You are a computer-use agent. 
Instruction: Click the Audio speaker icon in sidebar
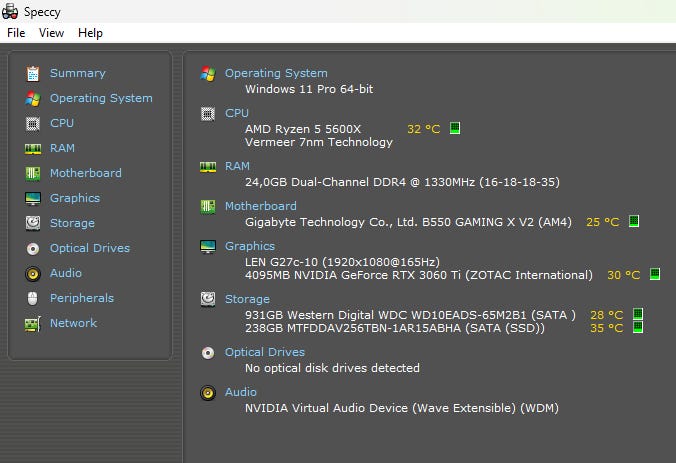point(33,273)
